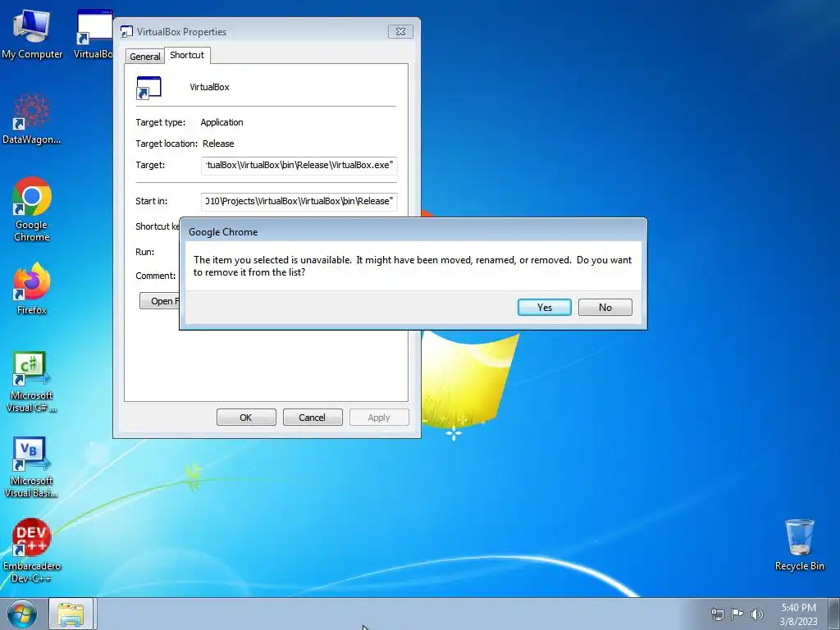840x630 pixels.
Task: Select the VirtualBox desktop shortcut icon
Action: [x=94, y=33]
